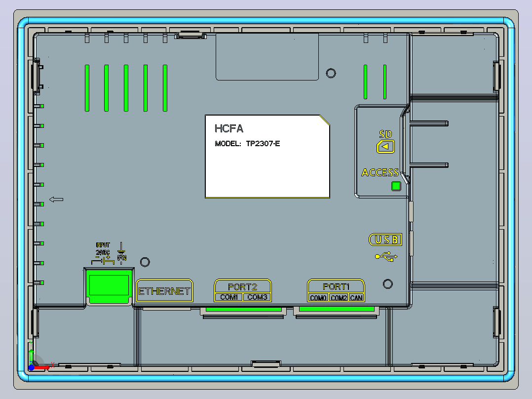Image resolution: width=532 pixels, height=399 pixels.
Task: Click the round hole beside the power connector
Action: click(x=145, y=262)
